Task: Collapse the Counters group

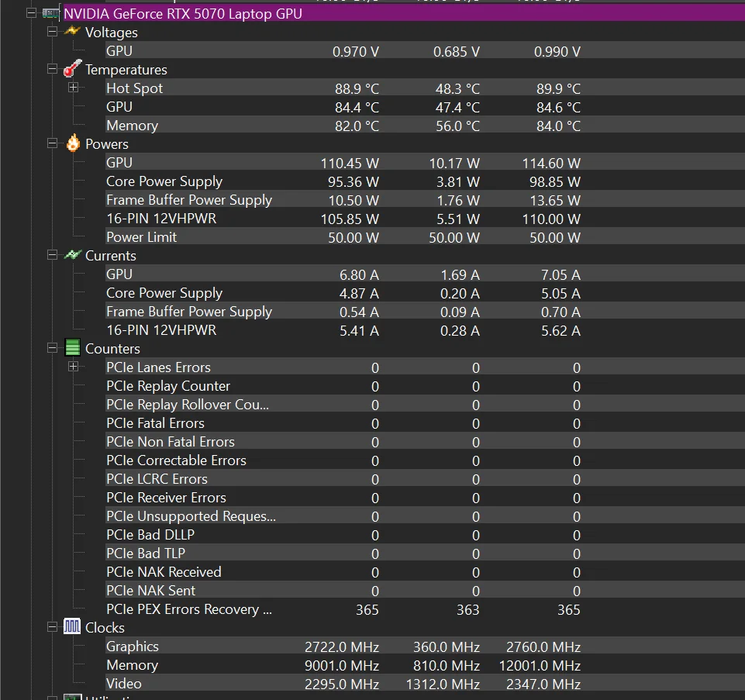Action: 52,348
